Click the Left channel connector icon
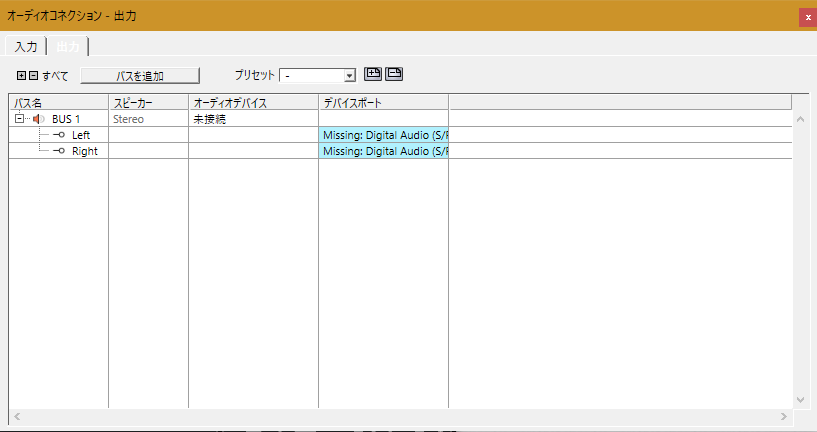 [x=59, y=135]
